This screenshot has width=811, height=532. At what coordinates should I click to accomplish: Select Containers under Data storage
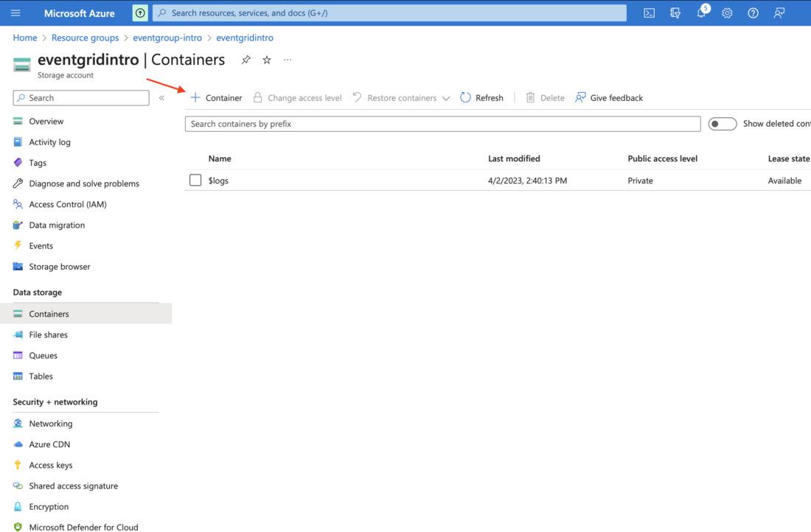[86, 314]
